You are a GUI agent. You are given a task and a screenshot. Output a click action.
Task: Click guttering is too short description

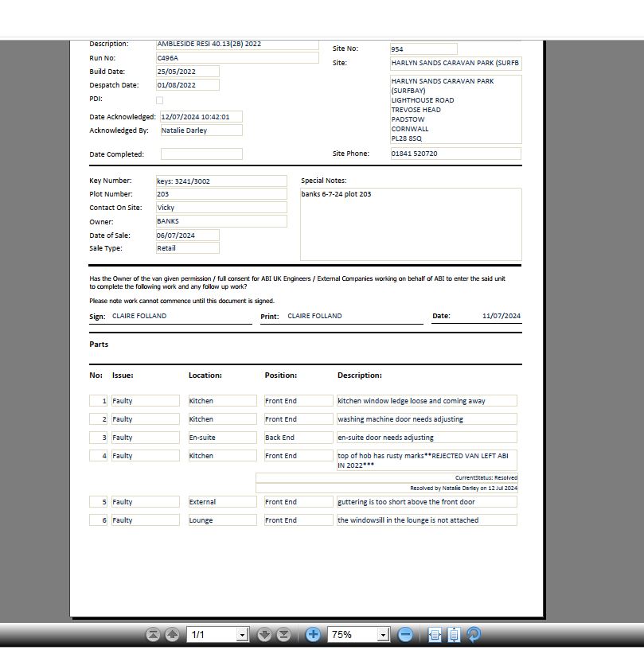427,502
